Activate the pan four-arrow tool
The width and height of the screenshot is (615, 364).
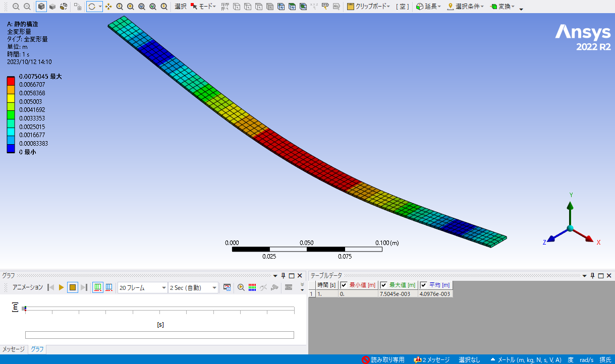tap(108, 7)
